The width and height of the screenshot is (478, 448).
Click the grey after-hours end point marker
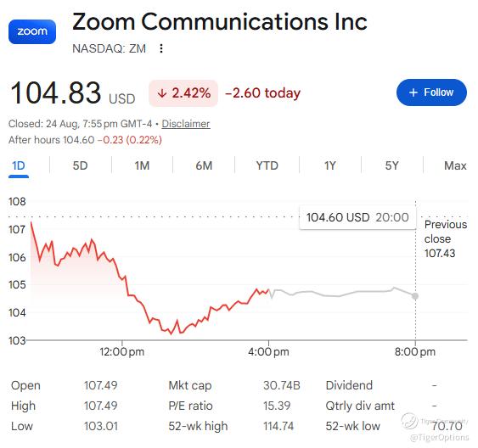click(415, 296)
